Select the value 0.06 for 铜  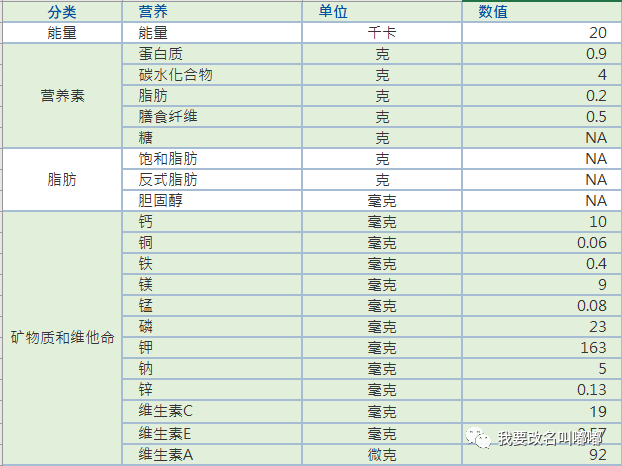pos(542,243)
